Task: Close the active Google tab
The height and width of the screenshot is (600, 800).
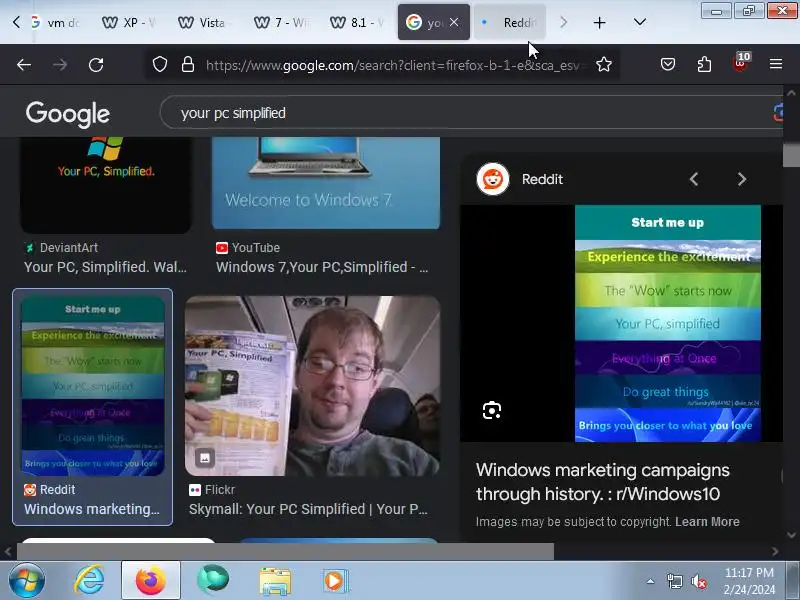Action: tap(454, 22)
